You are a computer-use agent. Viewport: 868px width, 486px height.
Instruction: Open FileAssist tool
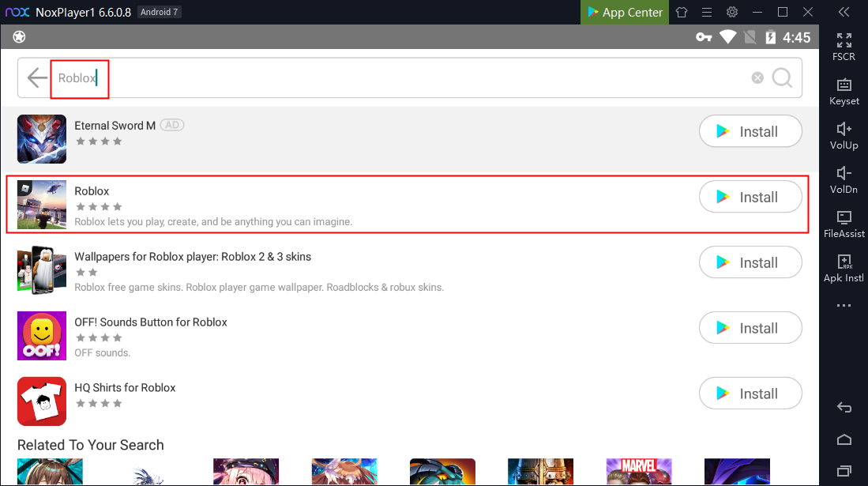844,224
